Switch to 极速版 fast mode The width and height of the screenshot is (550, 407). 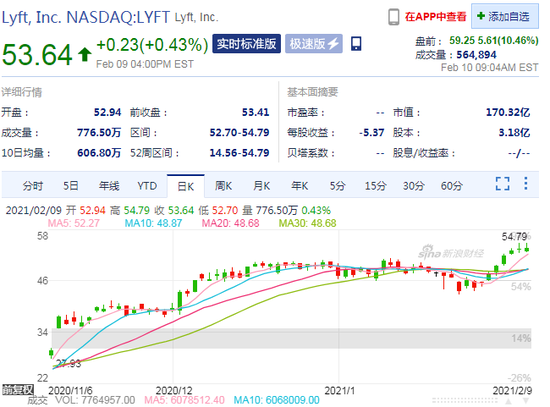tap(314, 44)
